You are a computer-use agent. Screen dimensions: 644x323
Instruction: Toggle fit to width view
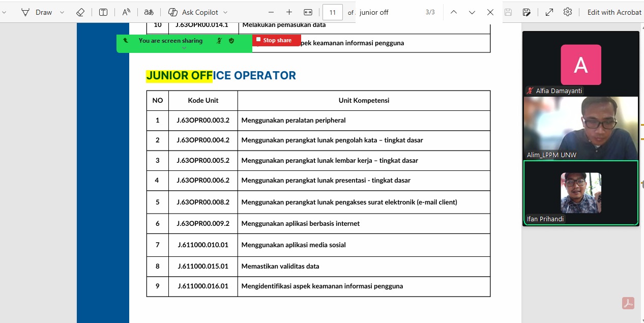[308, 12]
